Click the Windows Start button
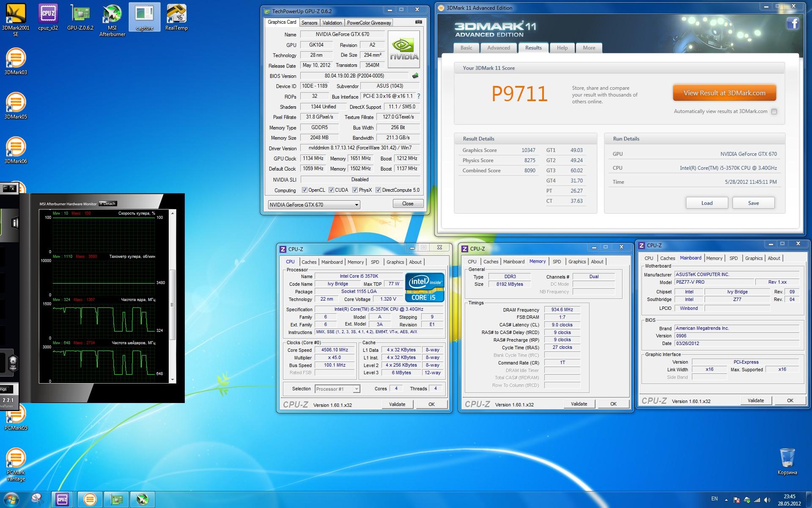Screen dimensions: 812x508 coord(11,500)
